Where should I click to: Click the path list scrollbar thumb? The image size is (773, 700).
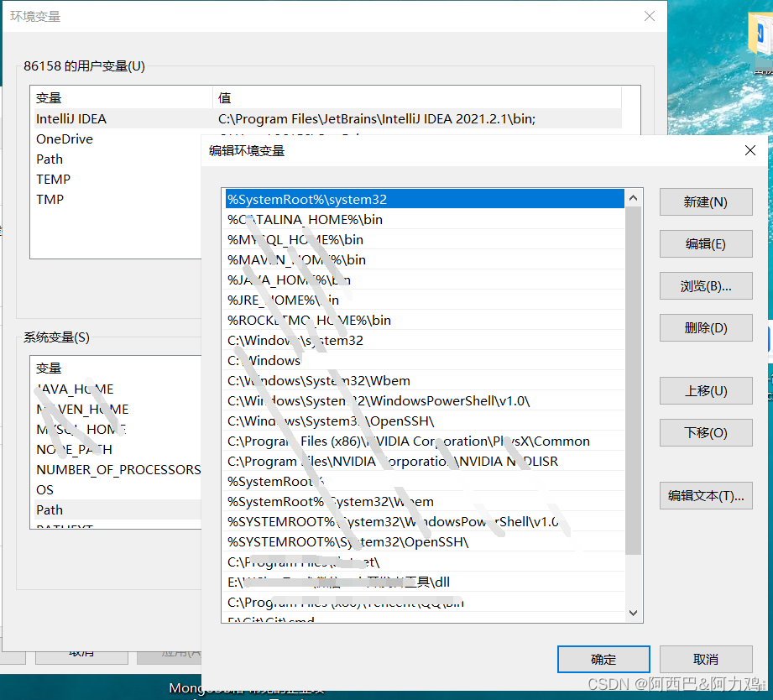pos(634,380)
